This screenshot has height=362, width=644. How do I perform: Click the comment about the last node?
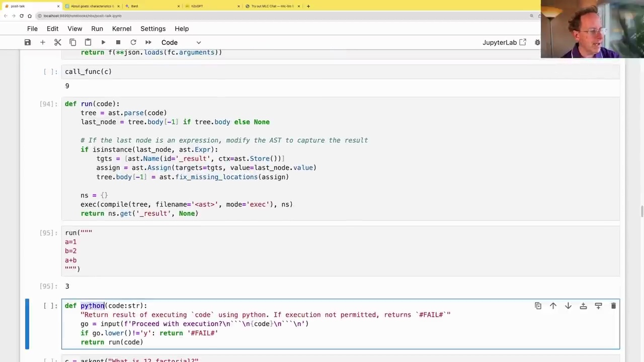point(224,140)
